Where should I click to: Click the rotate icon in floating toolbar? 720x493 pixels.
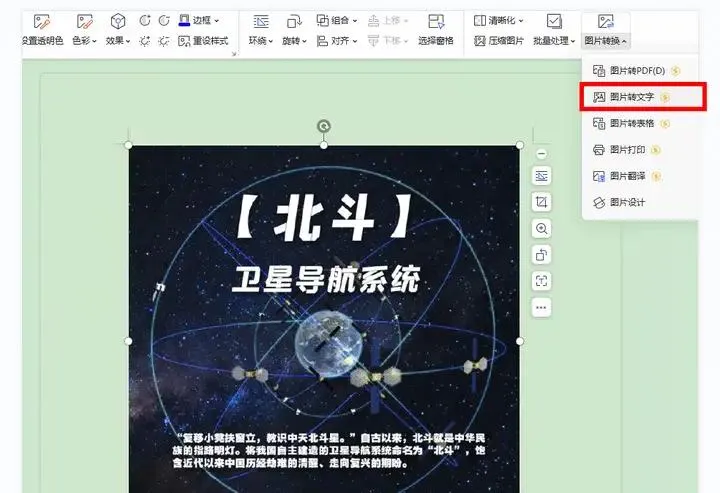541,255
